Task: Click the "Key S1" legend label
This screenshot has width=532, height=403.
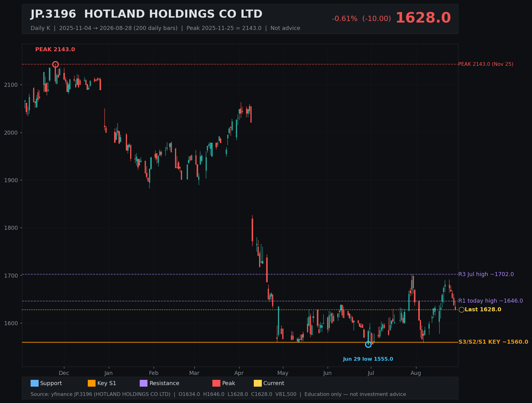Action: 107,383
